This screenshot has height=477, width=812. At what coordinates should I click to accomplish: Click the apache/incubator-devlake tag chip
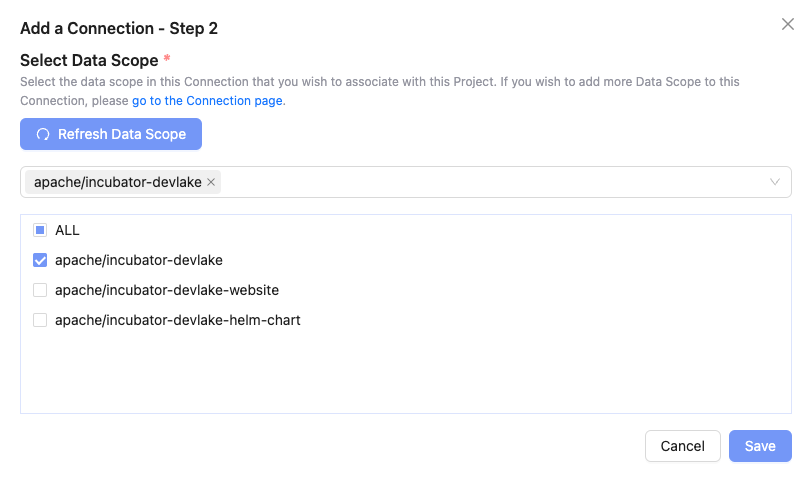pyautogui.click(x=118, y=182)
